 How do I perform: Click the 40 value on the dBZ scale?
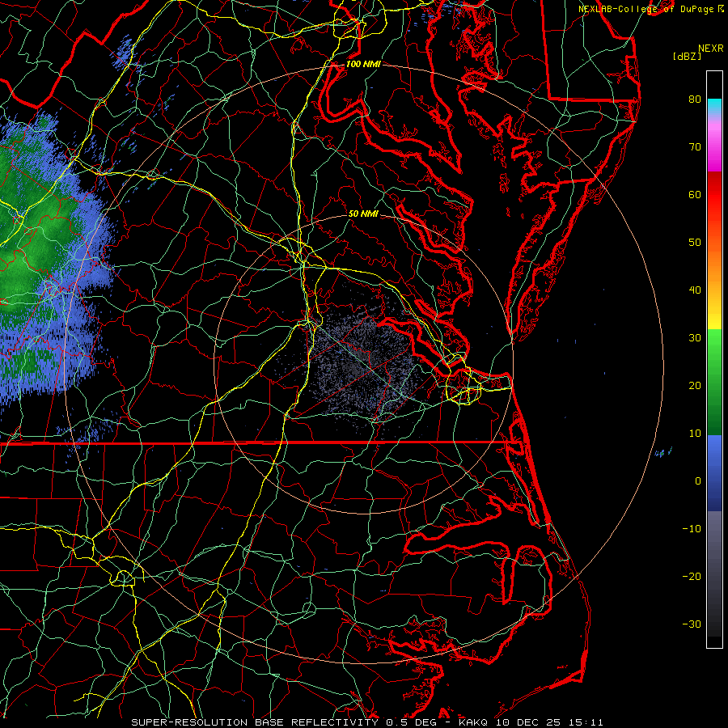tap(695, 290)
